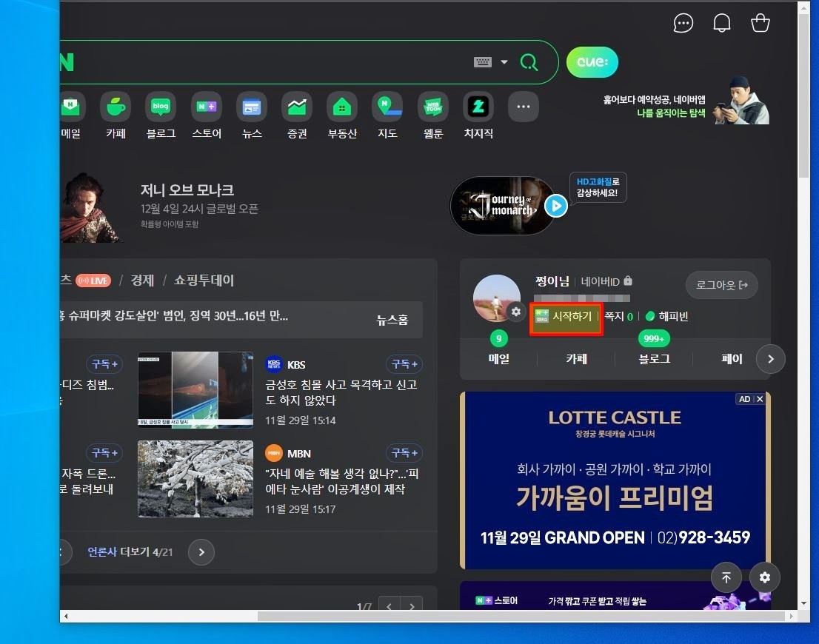The image size is (819, 644).
Task: Launch the cue: AI button
Action: [x=592, y=62]
